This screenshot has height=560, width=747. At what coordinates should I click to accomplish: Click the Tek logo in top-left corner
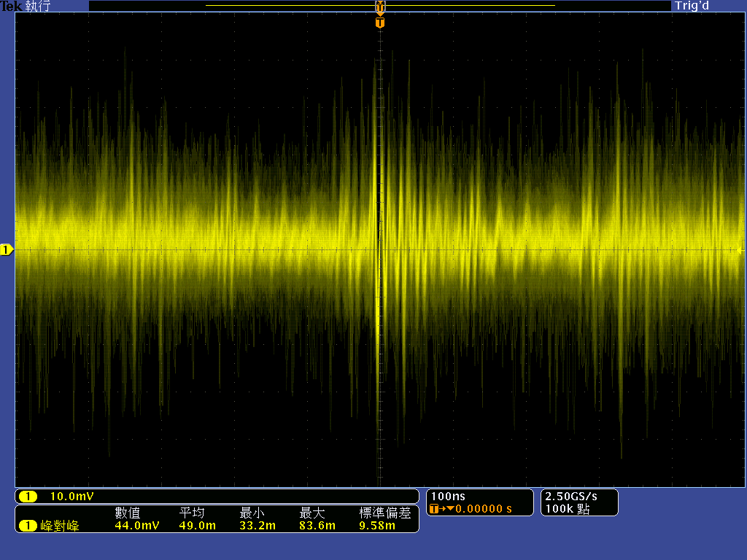(10, 6)
